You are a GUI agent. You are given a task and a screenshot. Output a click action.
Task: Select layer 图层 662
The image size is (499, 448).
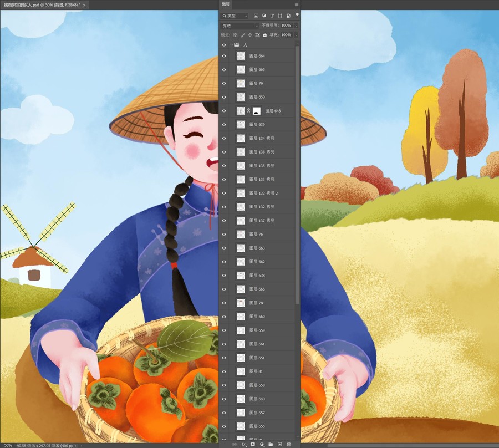[257, 262]
